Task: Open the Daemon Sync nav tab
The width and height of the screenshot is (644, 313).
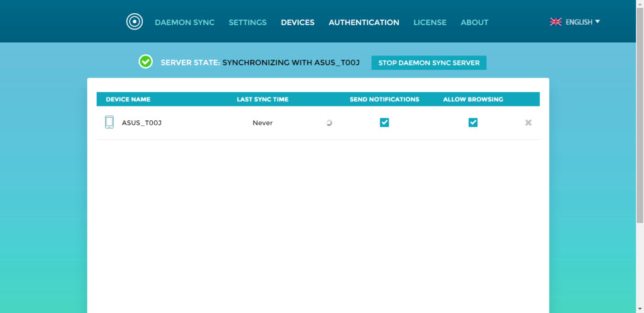Action: [184, 22]
